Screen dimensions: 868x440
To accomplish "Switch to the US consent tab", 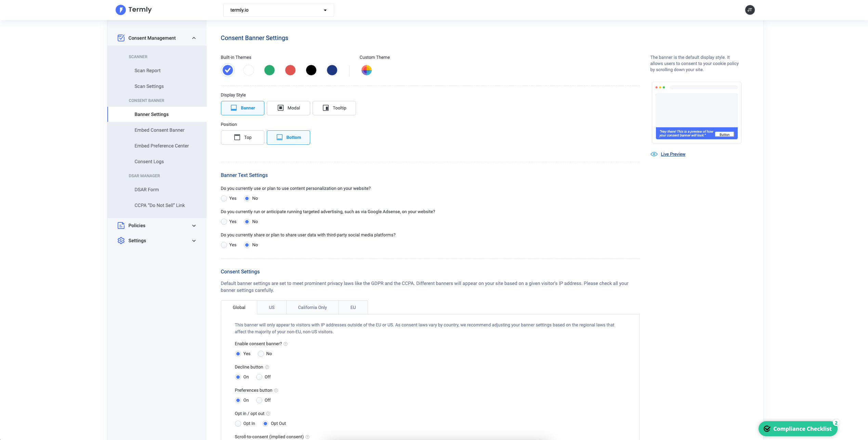I will 272,308.
